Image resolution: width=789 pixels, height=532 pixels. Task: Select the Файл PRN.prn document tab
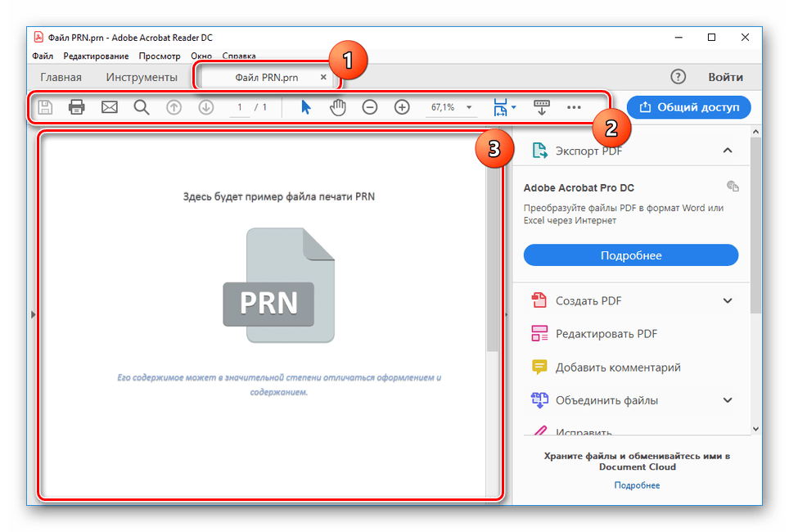267,77
